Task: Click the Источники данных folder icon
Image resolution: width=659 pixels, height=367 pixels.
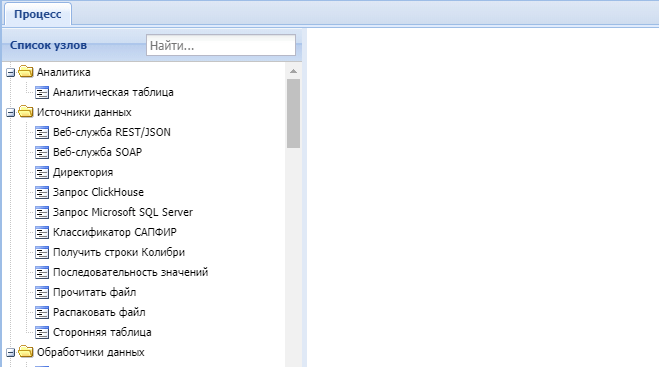Action: [26, 112]
